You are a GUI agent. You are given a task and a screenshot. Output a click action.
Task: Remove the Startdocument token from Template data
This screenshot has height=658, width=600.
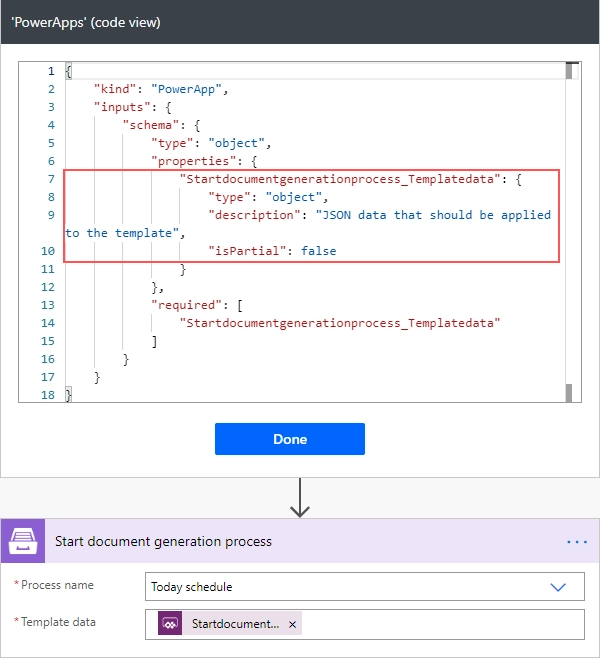coord(292,624)
